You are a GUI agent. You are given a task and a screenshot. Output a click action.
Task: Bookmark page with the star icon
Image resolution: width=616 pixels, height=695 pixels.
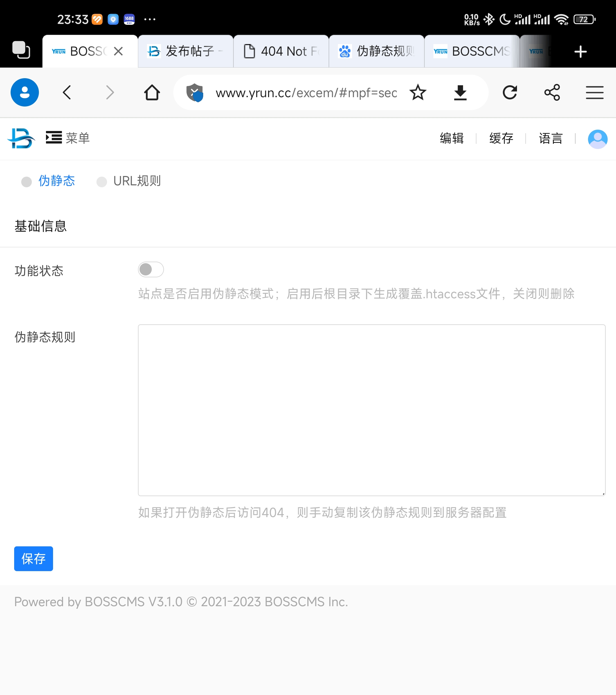click(418, 92)
